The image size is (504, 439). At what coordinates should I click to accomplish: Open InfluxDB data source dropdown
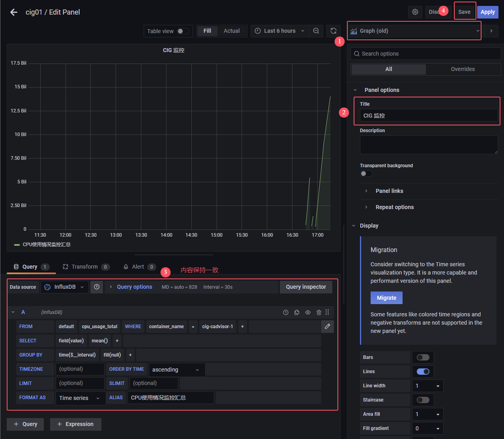(64, 287)
